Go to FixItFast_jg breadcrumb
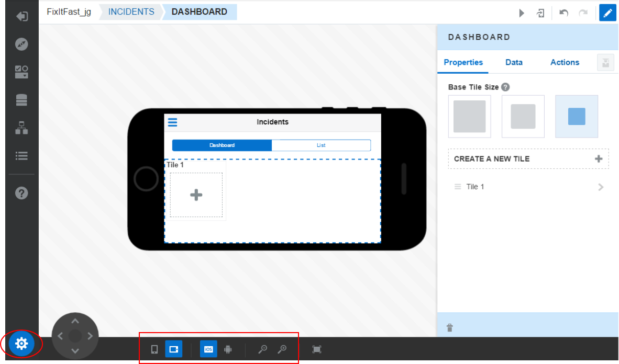The height and width of the screenshot is (364, 619). (x=69, y=12)
